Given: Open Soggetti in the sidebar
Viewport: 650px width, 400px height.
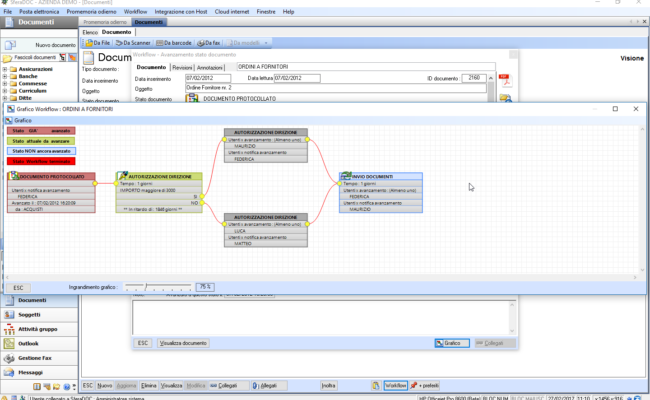Looking at the screenshot, I should pos(39,315).
